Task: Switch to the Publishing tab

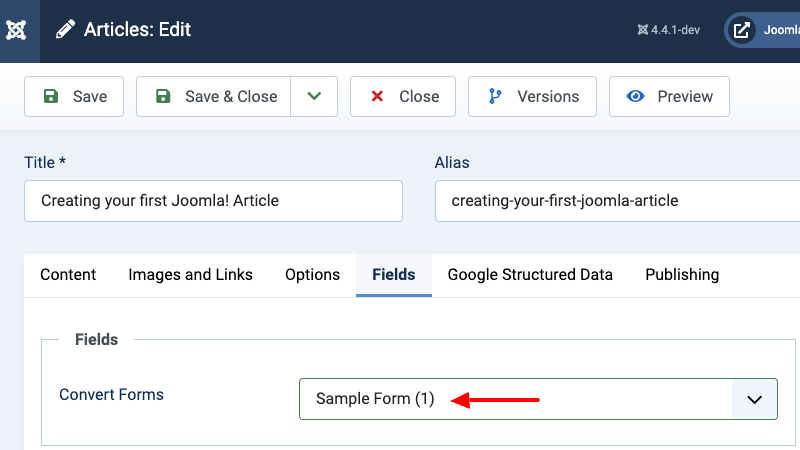Action: pos(682,274)
